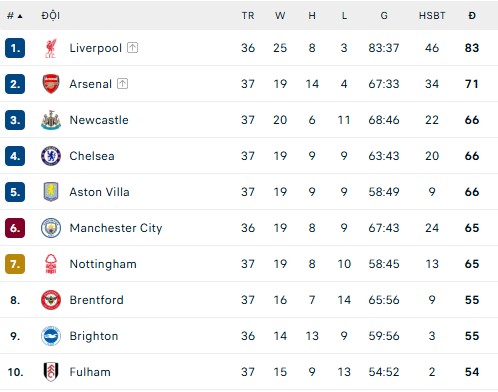Viewport: 498px width, 392px height.
Task: Sort table by the # rank column
Action: click(15, 16)
